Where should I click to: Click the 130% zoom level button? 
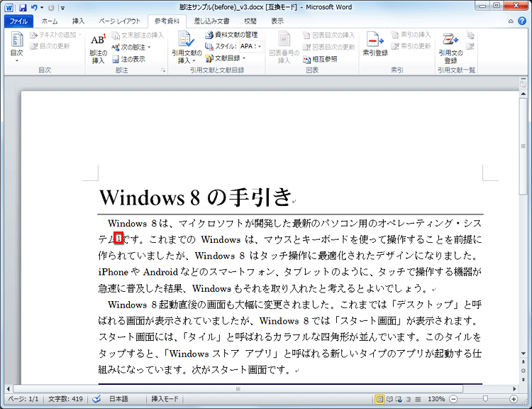click(x=436, y=399)
